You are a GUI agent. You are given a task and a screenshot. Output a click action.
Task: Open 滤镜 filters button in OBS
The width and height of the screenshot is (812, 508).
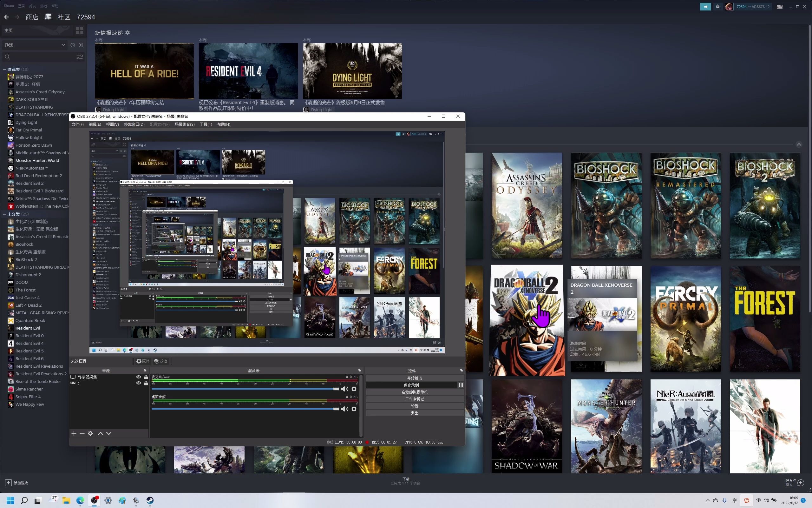point(161,361)
